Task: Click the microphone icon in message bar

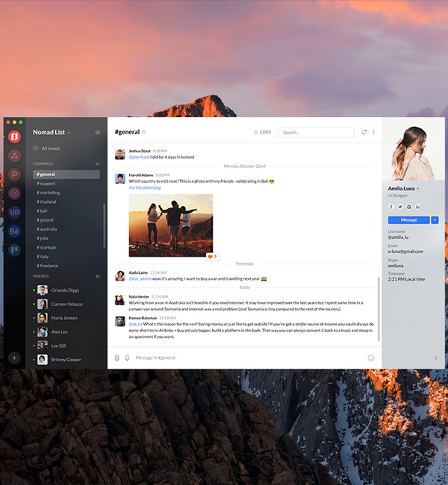Action: 127,357
